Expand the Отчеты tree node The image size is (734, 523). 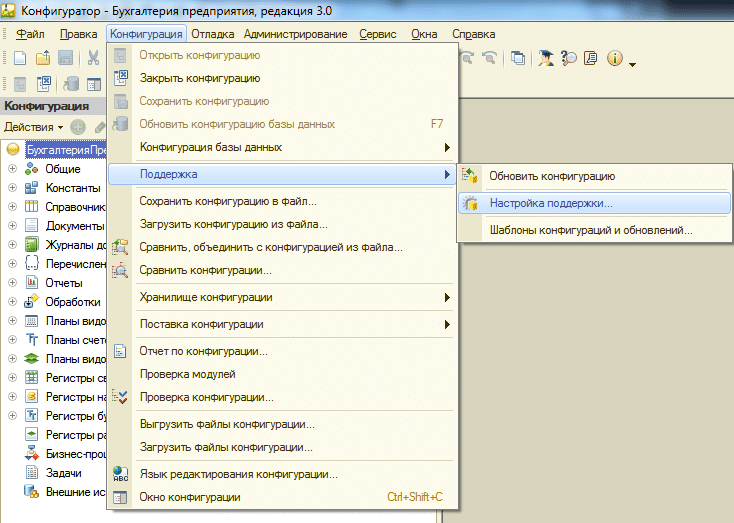point(13,283)
